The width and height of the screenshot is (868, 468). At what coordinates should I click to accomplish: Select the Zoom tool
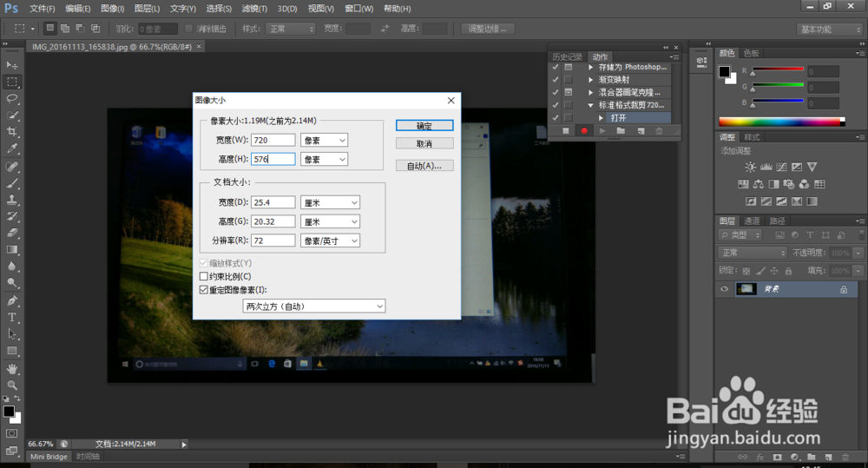coord(11,385)
